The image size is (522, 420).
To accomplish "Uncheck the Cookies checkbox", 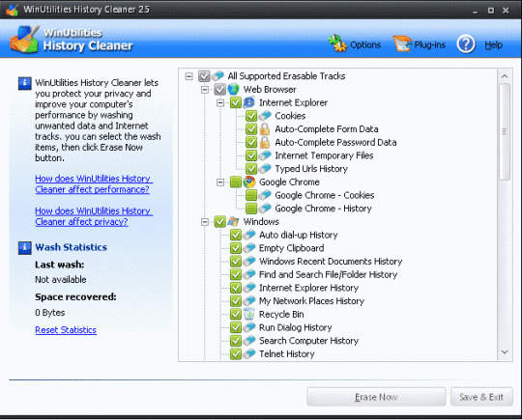I will point(251,116).
